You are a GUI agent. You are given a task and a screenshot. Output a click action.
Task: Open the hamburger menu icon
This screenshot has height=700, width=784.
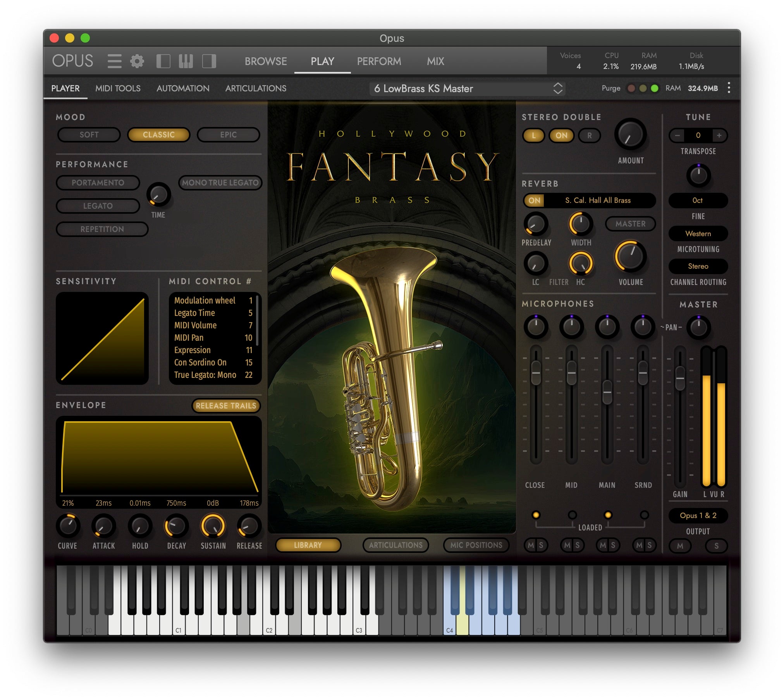115,61
